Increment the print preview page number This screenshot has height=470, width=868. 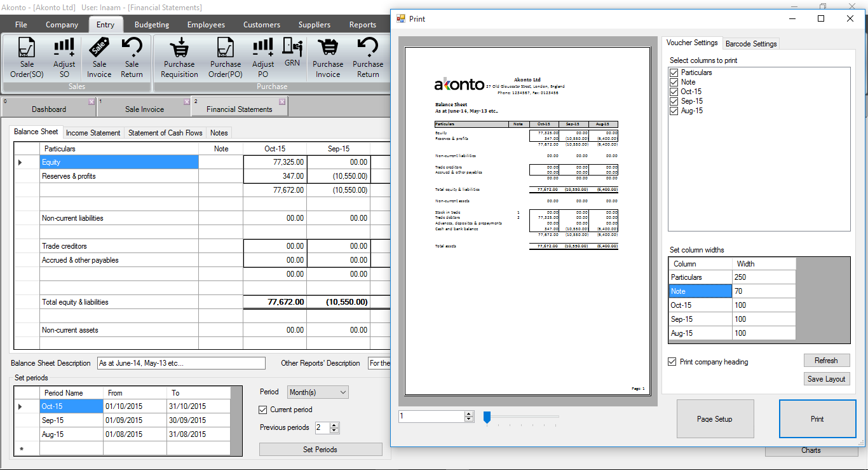469,413
